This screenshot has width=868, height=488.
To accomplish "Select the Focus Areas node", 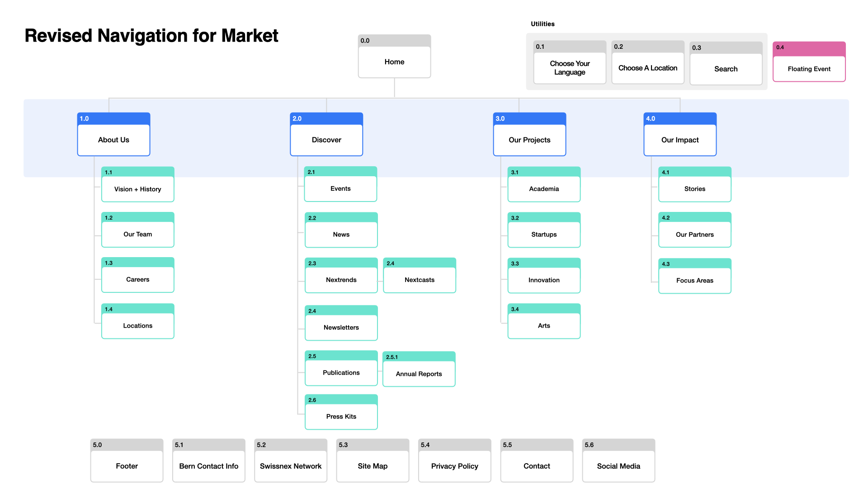I will [695, 276].
